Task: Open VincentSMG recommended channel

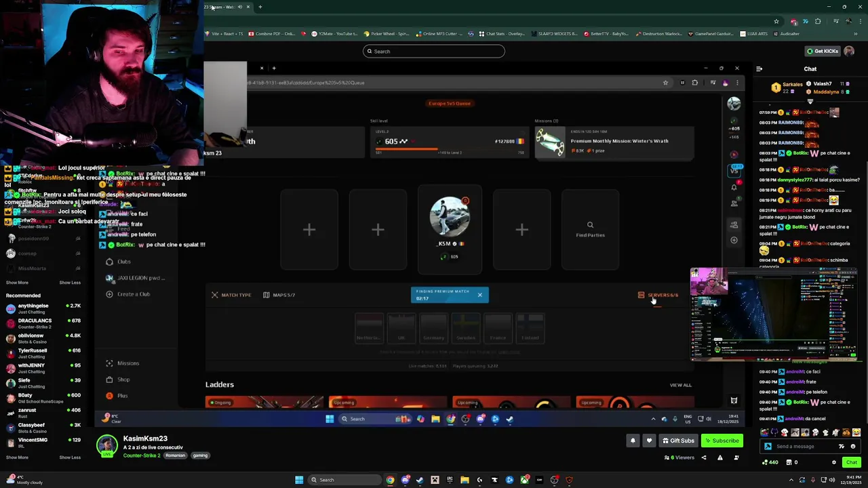Action: click(43, 443)
